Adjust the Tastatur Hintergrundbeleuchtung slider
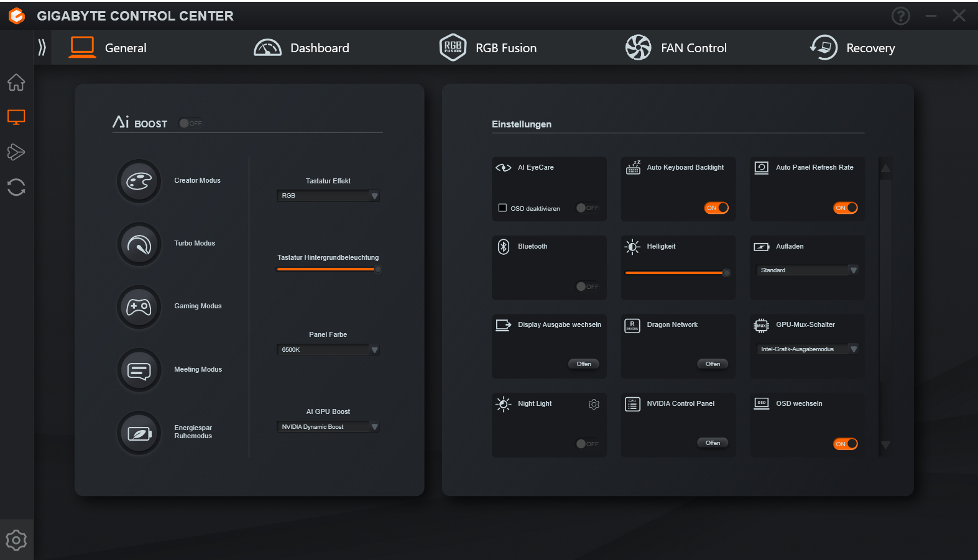Image resolution: width=978 pixels, height=560 pixels. [x=328, y=269]
